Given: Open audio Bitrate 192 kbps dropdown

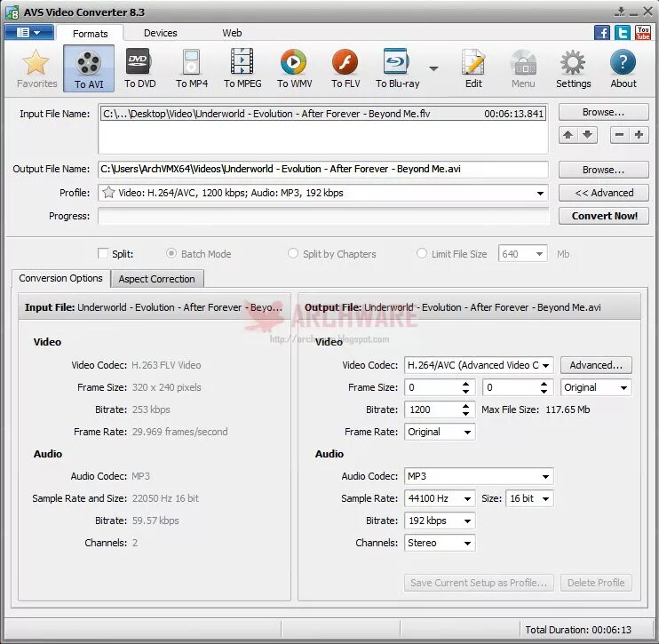Looking at the screenshot, I should click(440, 521).
